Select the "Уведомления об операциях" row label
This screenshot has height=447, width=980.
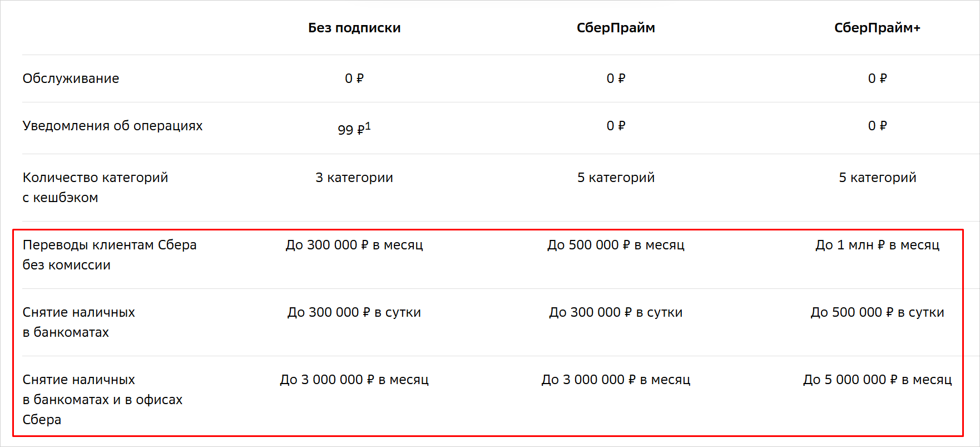pyautogui.click(x=112, y=126)
